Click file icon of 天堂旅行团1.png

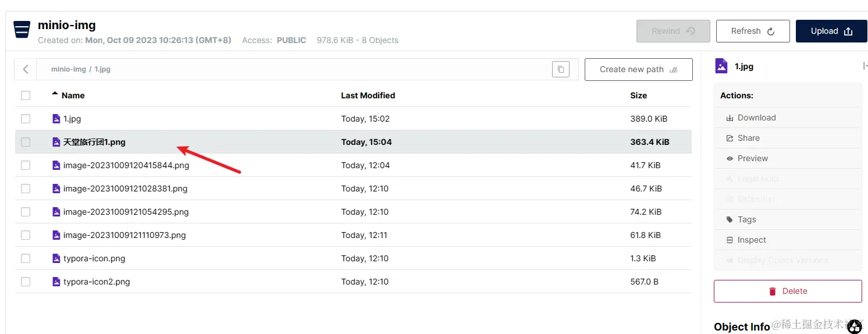(x=56, y=142)
